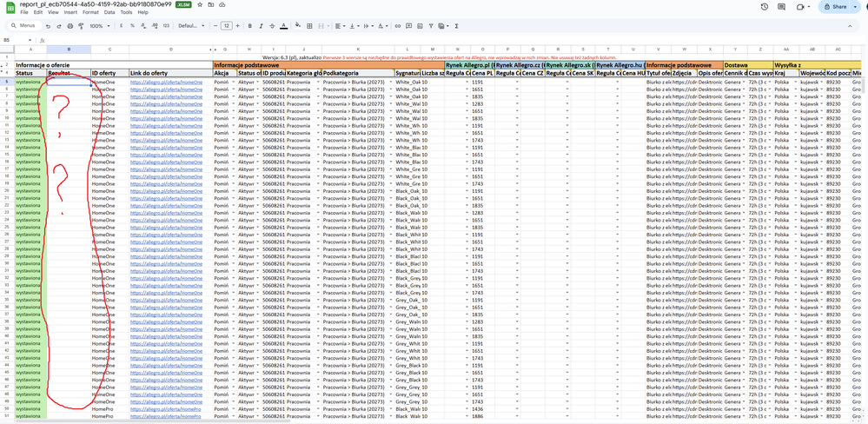Format as percent with the % icon
Screen dimensions: 868x424
(132, 26)
